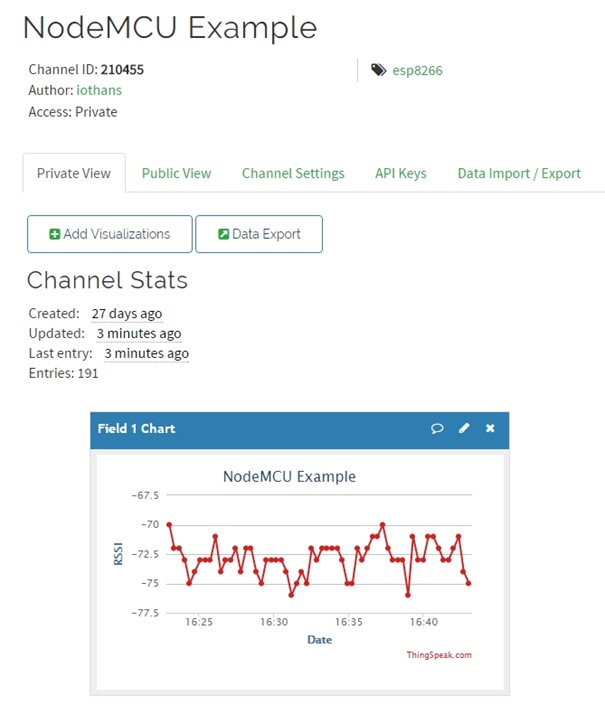Viewport: 605px width, 705px height.
Task: Switch to the Public View tab
Action: coord(176,174)
